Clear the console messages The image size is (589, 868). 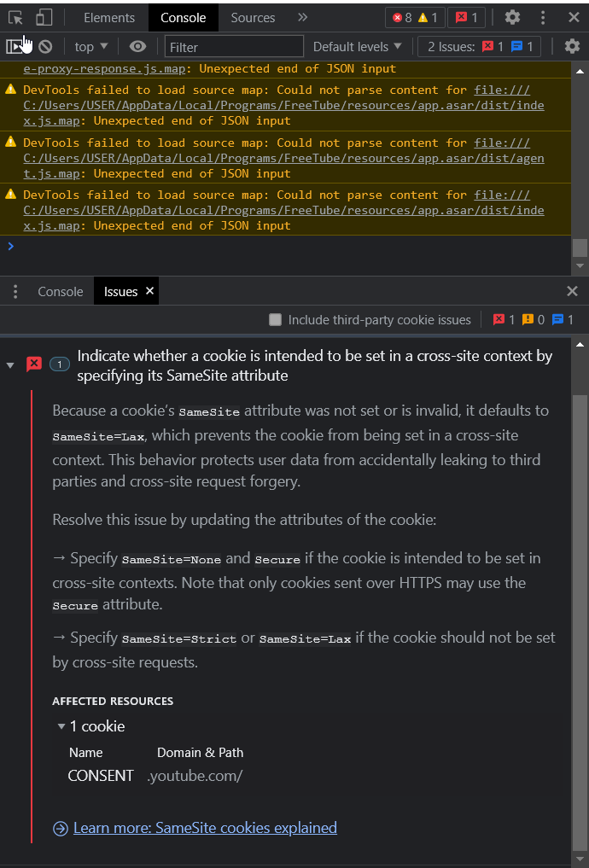(46, 46)
